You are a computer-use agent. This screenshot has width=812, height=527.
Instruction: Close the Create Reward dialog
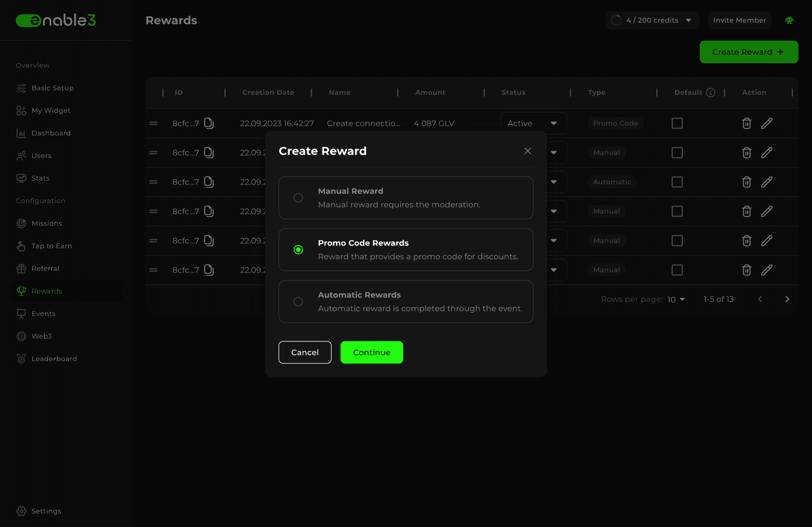tap(528, 151)
